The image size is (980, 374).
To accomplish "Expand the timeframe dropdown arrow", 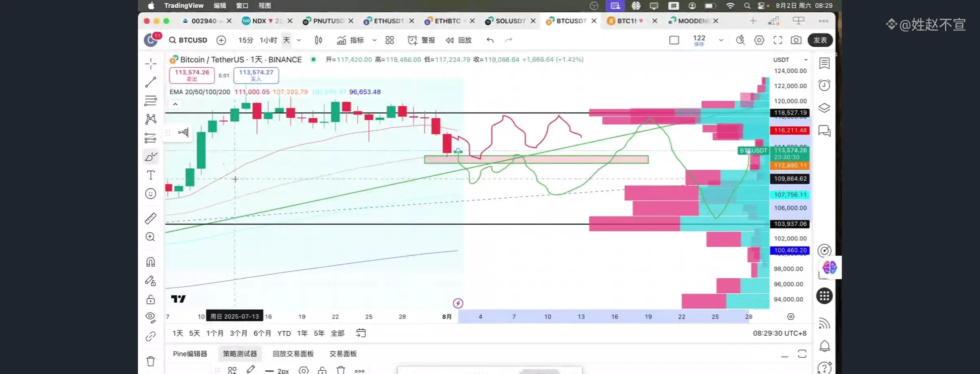I will tap(299, 40).
